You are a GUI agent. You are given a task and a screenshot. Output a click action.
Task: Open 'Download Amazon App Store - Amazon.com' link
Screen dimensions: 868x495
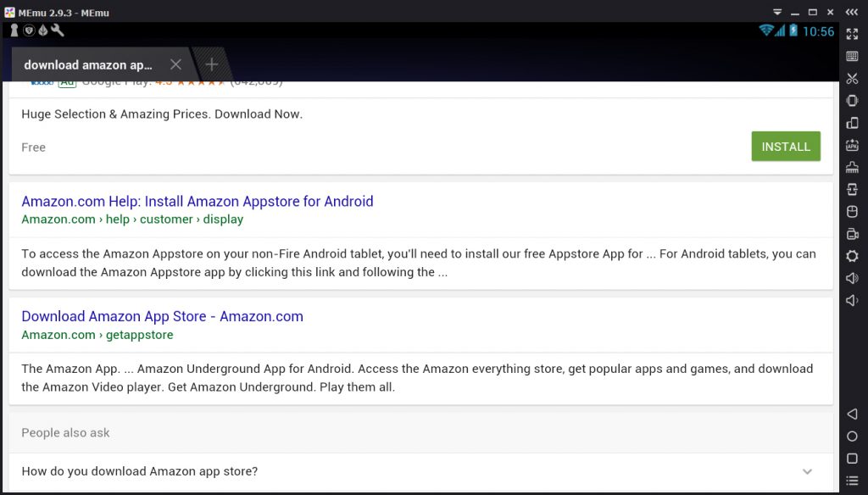[162, 316]
